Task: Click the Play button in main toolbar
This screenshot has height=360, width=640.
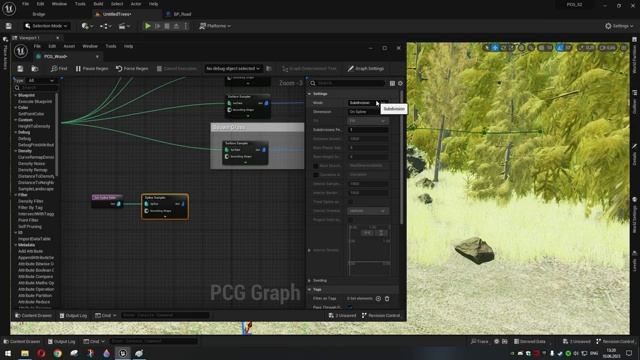Action: pos(148,26)
